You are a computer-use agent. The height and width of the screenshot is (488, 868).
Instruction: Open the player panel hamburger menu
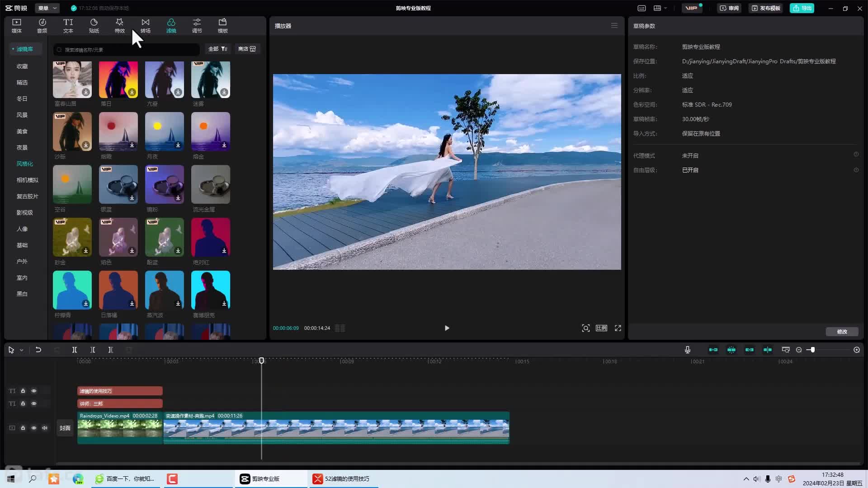614,26
